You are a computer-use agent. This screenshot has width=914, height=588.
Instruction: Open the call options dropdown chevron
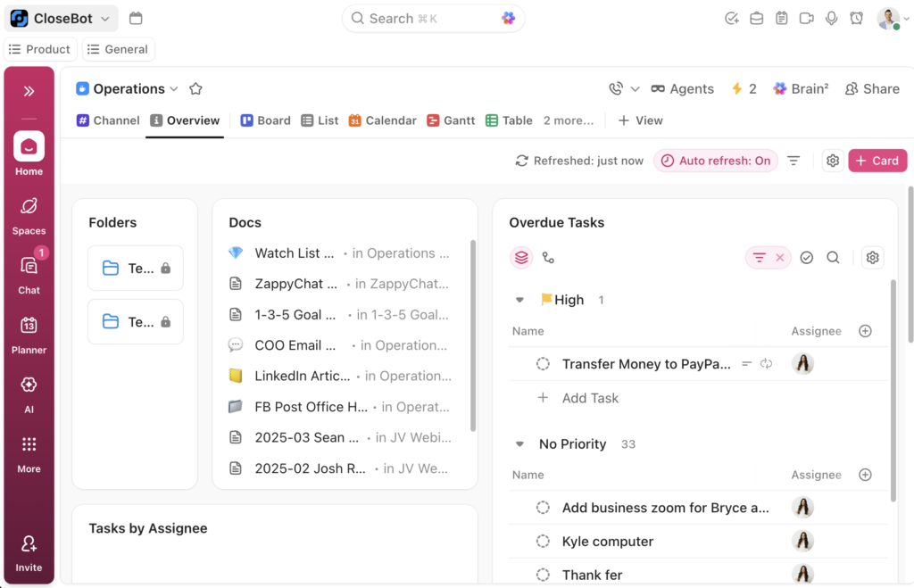point(636,89)
